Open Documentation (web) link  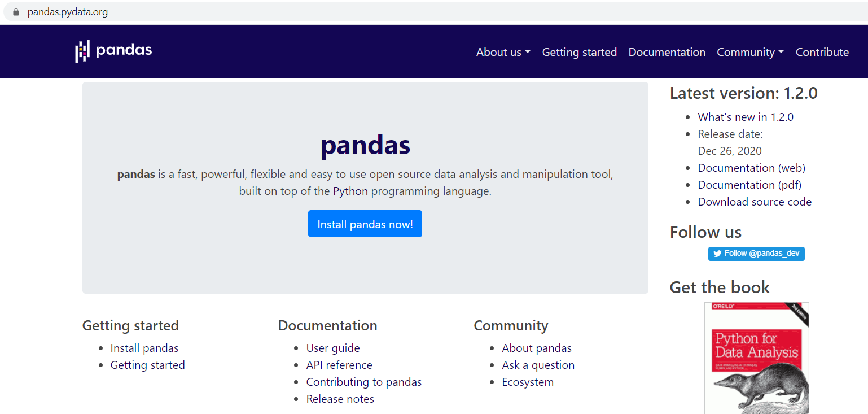click(x=751, y=168)
